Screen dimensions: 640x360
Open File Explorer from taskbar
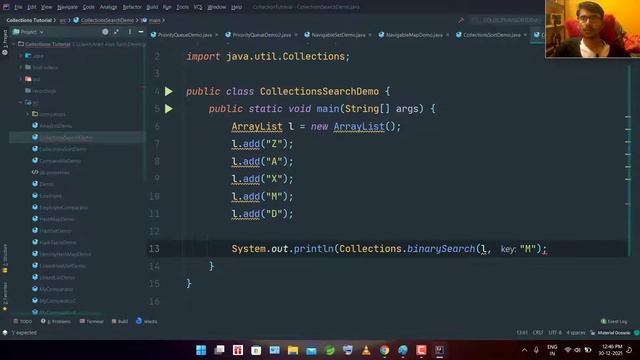293,350
